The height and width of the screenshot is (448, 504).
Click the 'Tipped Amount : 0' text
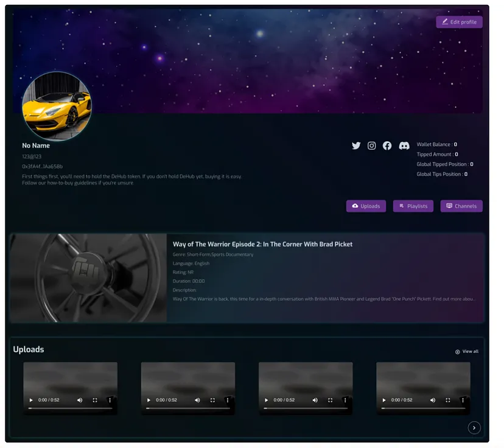point(438,154)
